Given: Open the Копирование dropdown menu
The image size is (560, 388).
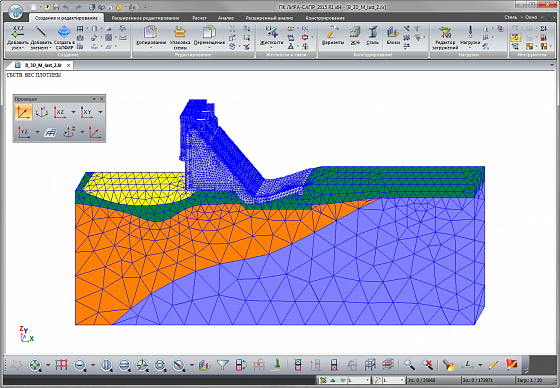Looking at the screenshot, I should click(151, 47).
